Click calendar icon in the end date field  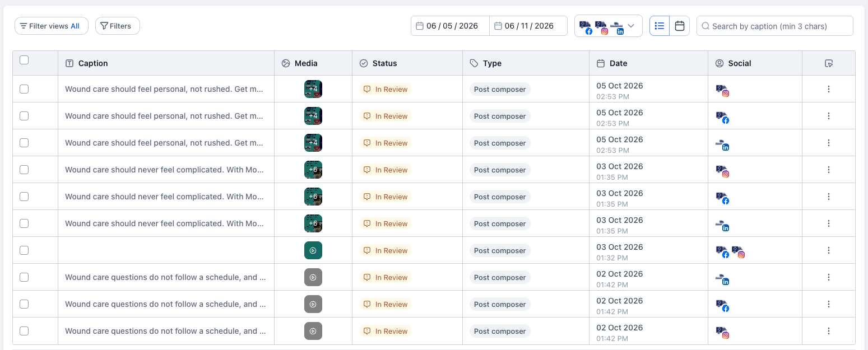(x=498, y=26)
